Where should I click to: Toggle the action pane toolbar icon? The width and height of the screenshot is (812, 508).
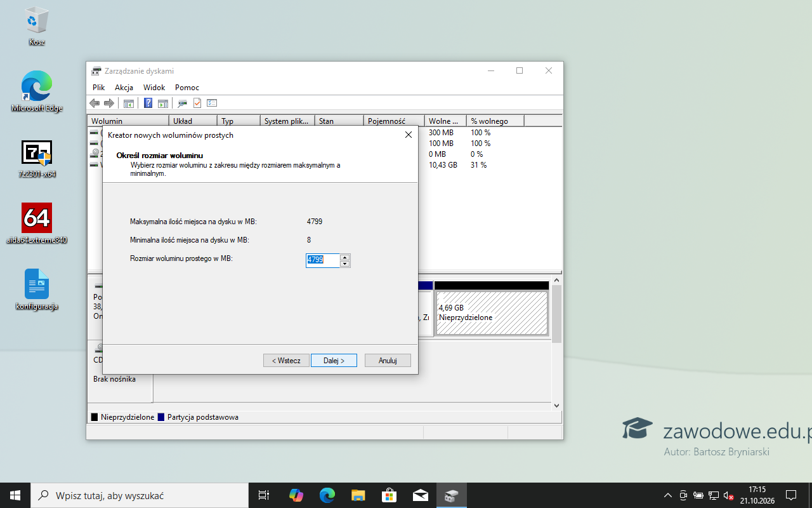click(x=163, y=103)
